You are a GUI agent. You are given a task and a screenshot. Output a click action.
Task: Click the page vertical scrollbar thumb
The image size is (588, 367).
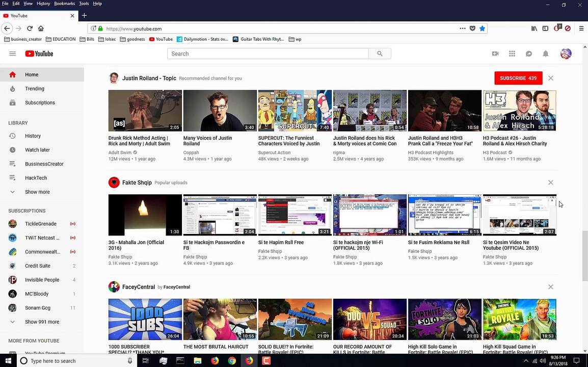[584, 256]
